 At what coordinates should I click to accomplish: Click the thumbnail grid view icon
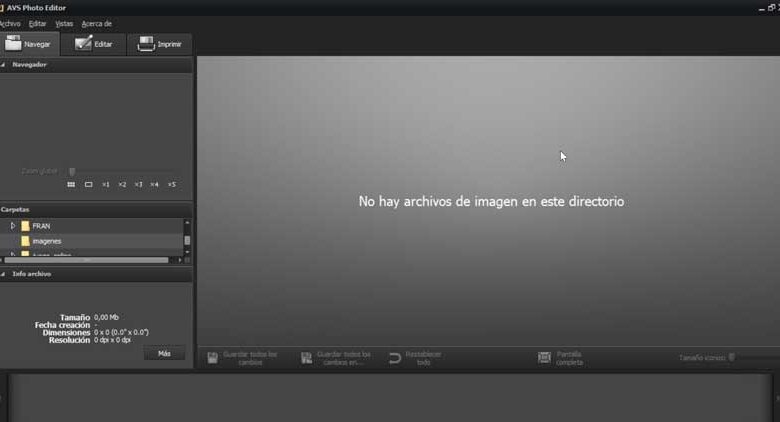(x=71, y=185)
